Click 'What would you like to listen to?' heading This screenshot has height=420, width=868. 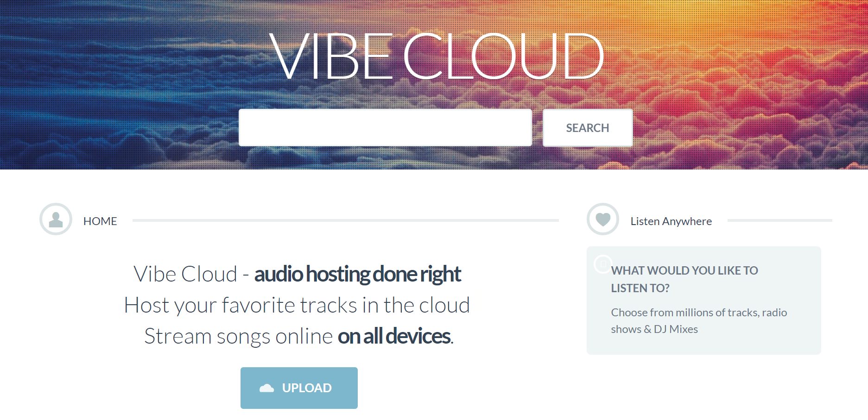click(684, 279)
